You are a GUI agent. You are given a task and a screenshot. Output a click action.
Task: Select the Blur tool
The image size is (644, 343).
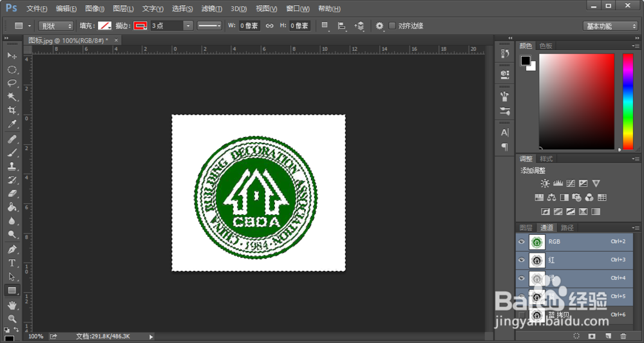(12, 221)
